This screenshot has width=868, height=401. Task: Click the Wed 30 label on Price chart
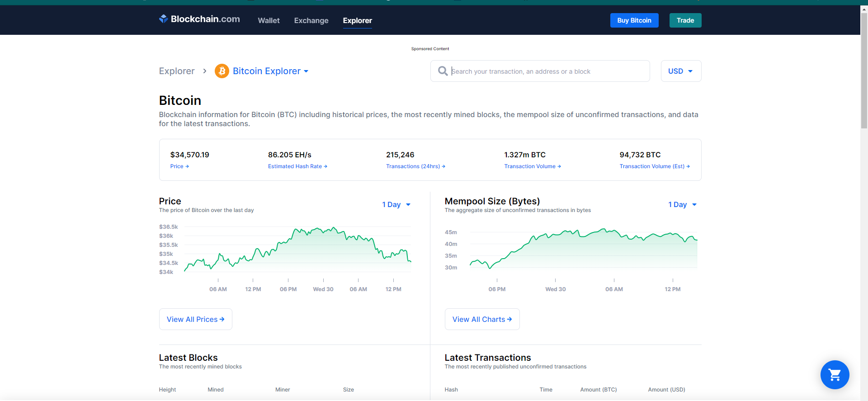click(x=323, y=289)
